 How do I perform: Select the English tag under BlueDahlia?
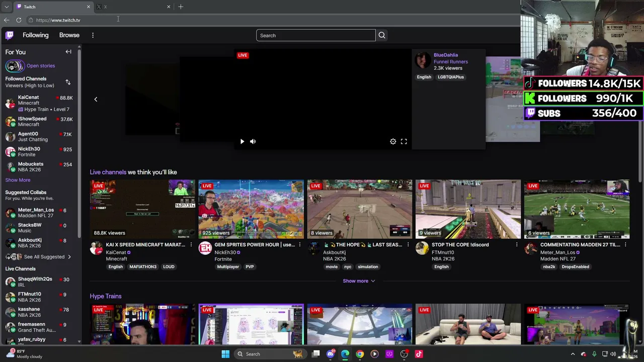pos(424,77)
